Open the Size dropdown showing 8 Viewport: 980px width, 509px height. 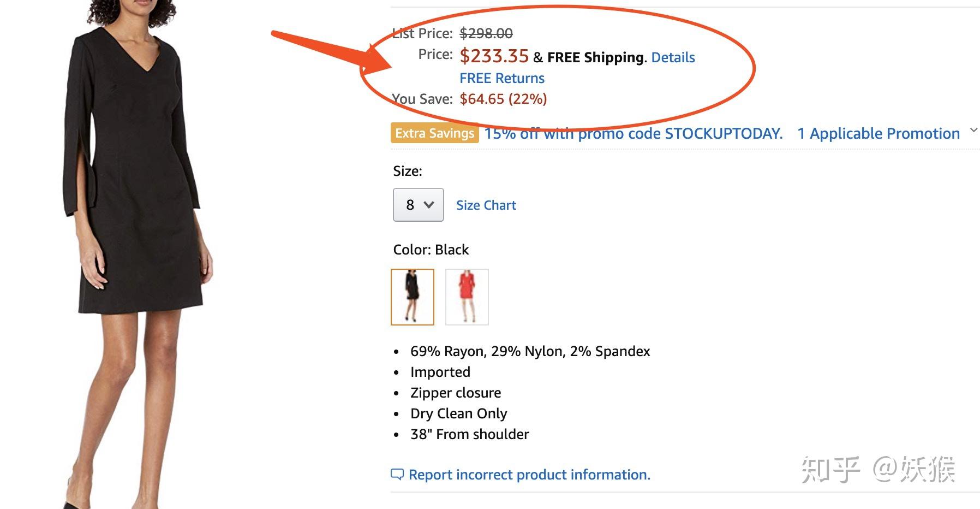(x=419, y=205)
